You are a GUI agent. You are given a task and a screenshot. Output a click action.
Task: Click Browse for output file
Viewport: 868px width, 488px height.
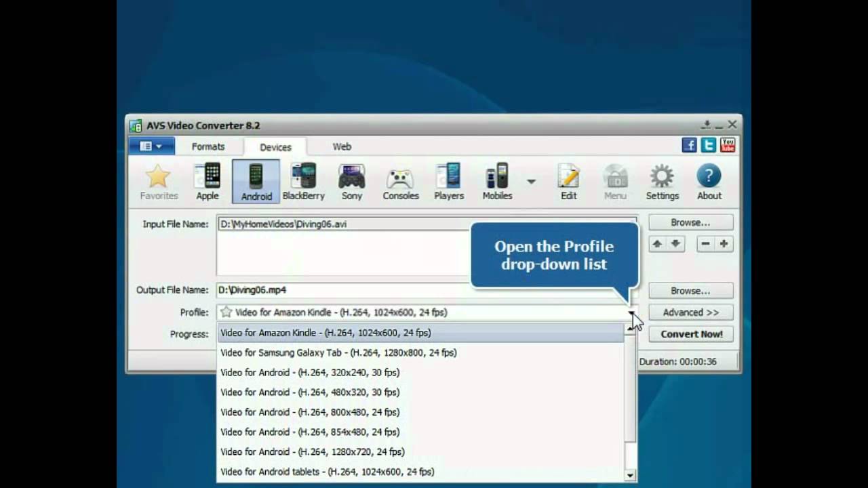tap(690, 291)
